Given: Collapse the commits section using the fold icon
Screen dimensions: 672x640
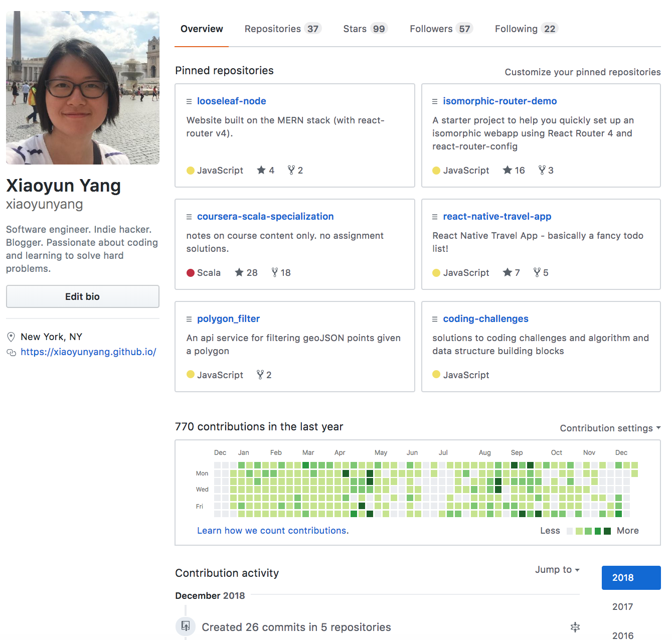Looking at the screenshot, I should click(575, 627).
